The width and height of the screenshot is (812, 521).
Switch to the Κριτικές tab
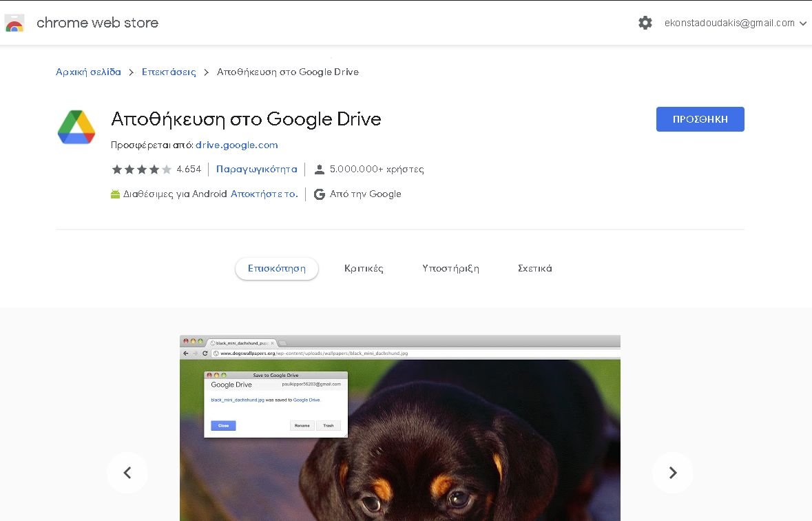(364, 268)
